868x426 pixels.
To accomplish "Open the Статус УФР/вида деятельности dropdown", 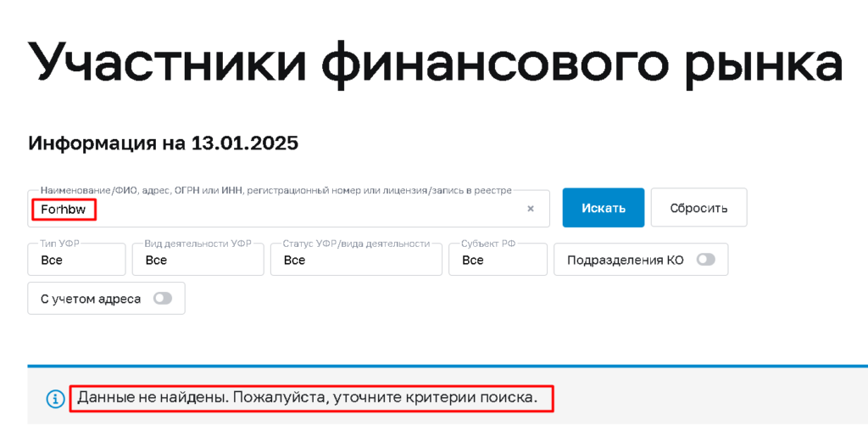I will [x=356, y=260].
